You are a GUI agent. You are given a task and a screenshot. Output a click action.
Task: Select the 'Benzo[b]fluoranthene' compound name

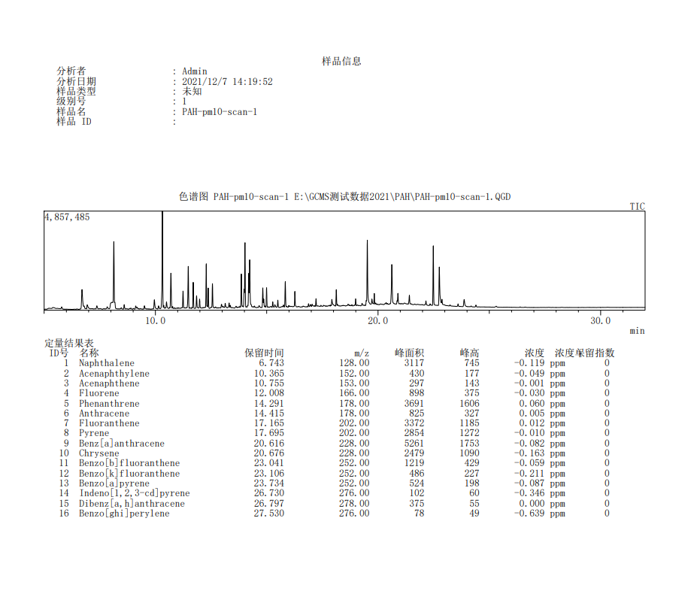tap(129, 463)
